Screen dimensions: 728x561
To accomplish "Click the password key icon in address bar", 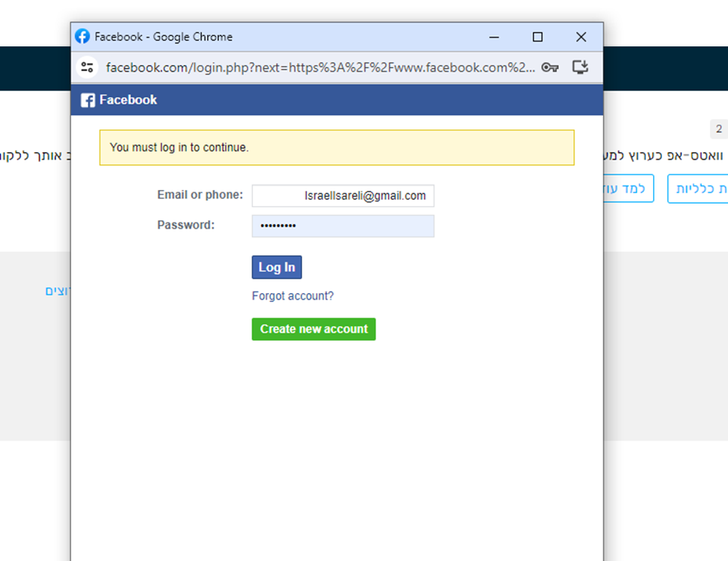I will pos(550,67).
